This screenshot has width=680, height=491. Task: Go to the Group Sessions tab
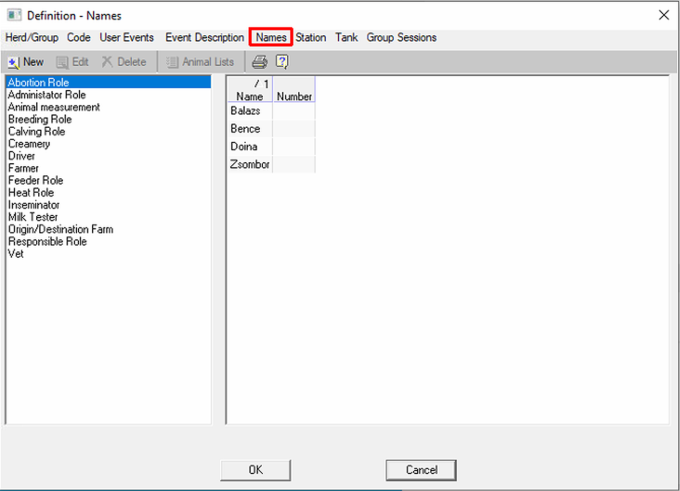coord(401,37)
